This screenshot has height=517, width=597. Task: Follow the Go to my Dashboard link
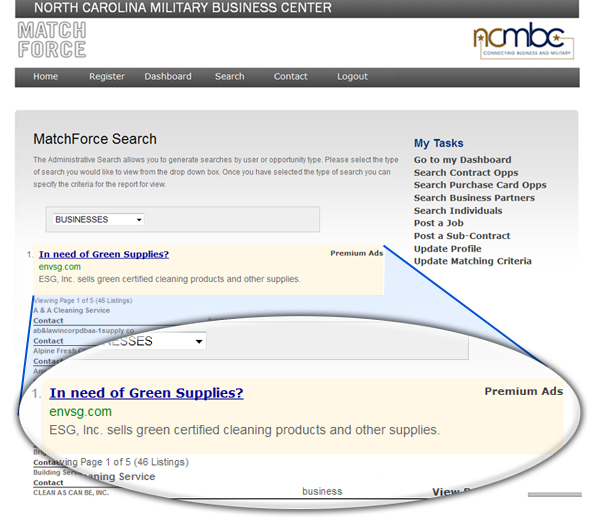click(x=463, y=160)
